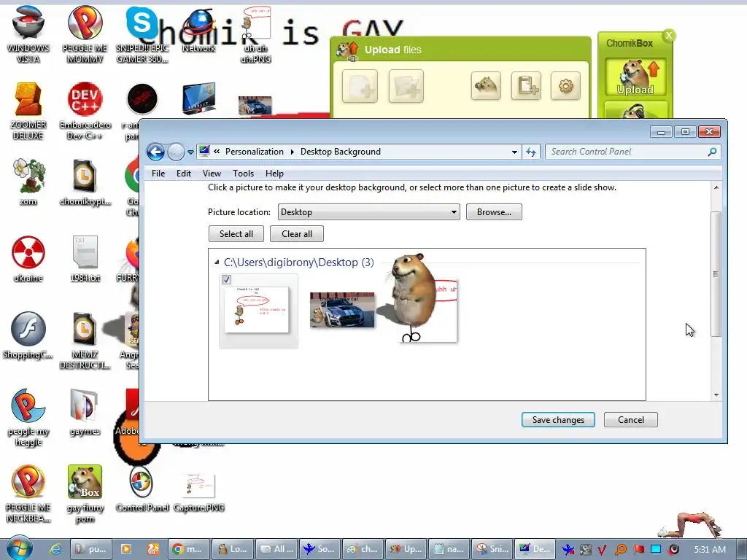The height and width of the screenshot is (560, 747).
Task: Click Personalization in the breadcrumb path
Action: point(255,152)
